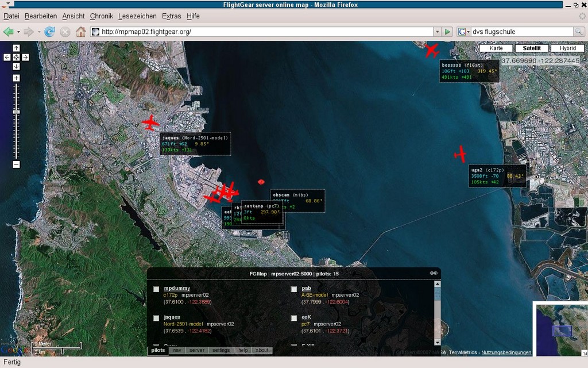Screen dimensions: 588x368
Task: Open the URL history dropdown arrow
Action: click(437, 32)
